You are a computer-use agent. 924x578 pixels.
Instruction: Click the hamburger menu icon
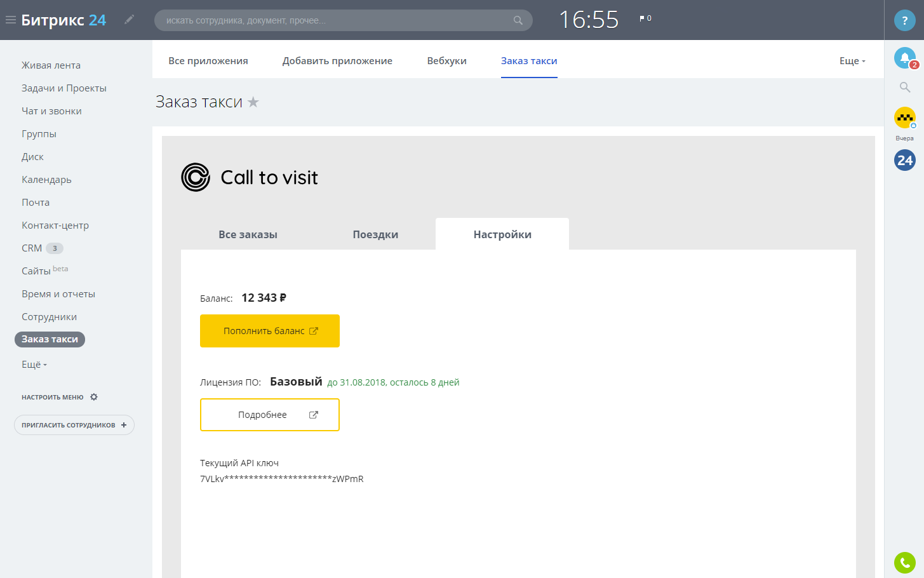(11, 20)
